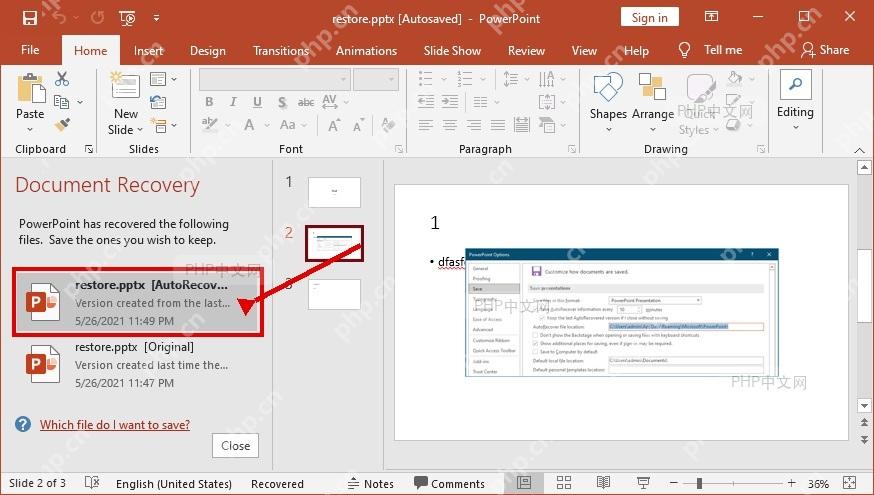Switch to Slide Sorter view

click(x=564, y=483)
